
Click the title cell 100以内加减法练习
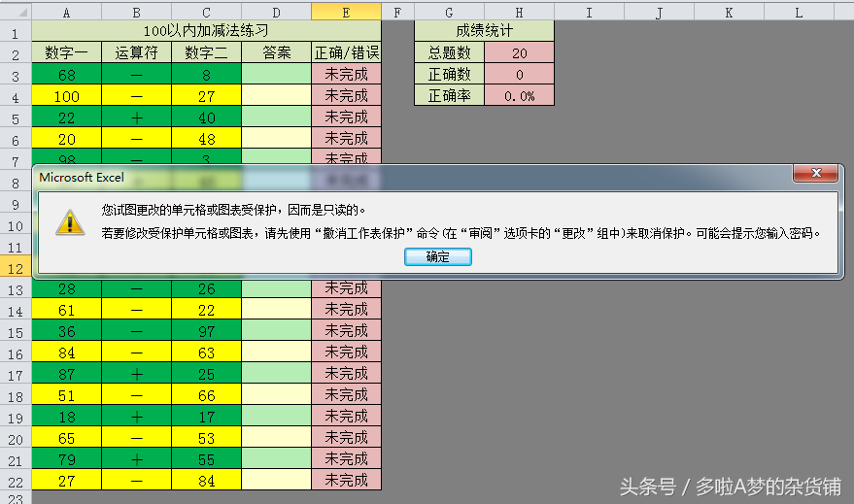coord(206,31)
